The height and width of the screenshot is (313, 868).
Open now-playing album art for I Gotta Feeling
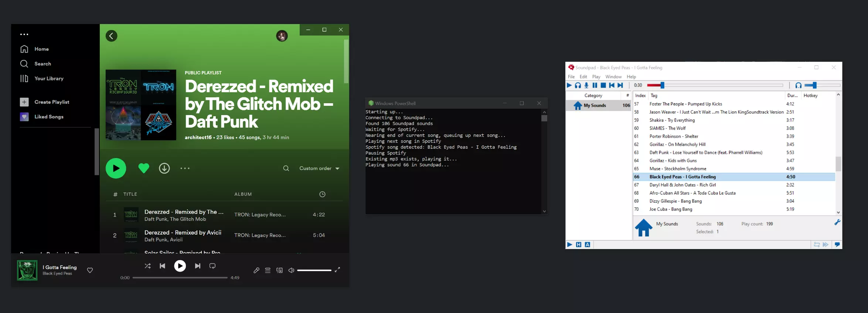[x=27, y=270]
